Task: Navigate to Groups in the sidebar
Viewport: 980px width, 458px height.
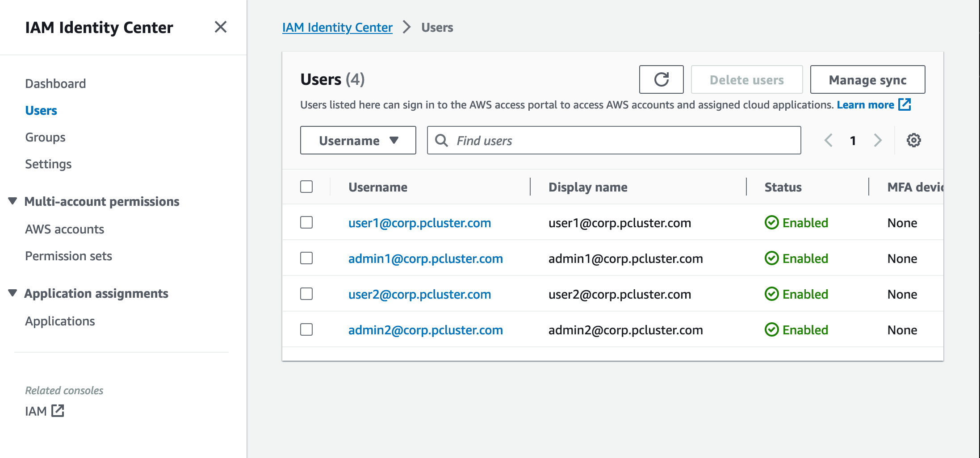Action: coord(45,137)
